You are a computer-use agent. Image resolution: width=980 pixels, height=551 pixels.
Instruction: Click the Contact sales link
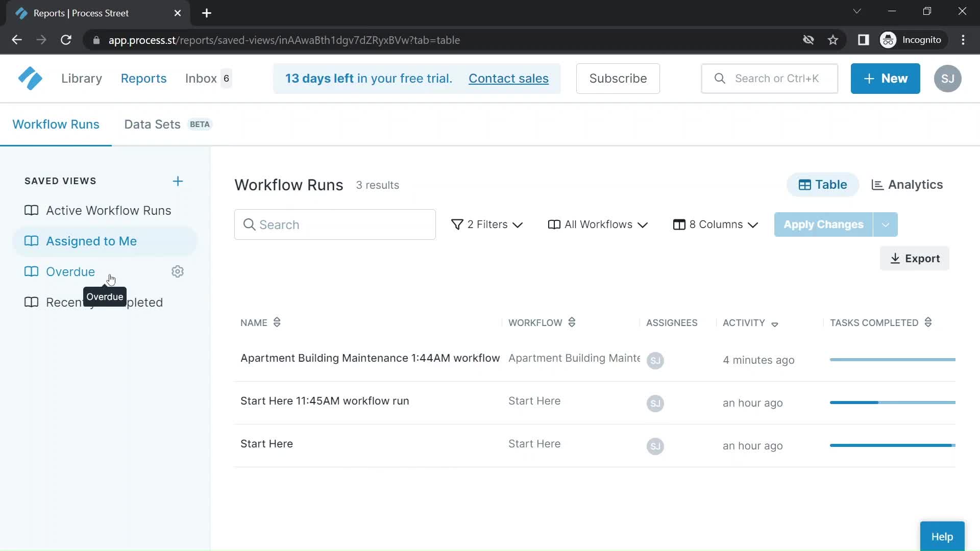508,79
